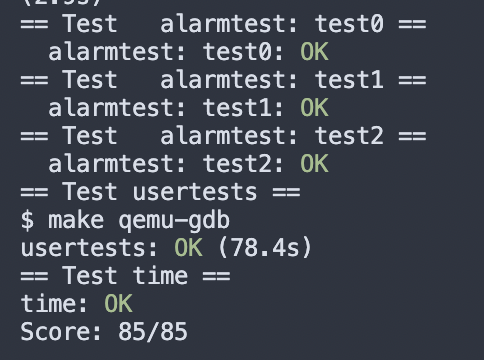The image size is (484, 360).
Task: Select the 'alarmtest: test2:' result text
Action: [x=166, y=164]
